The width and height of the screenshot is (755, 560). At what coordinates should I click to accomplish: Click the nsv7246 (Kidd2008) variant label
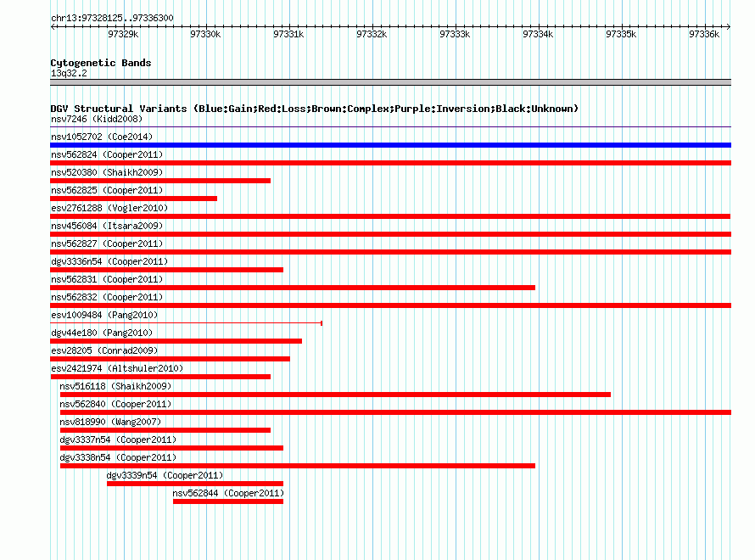coord(97,119)
